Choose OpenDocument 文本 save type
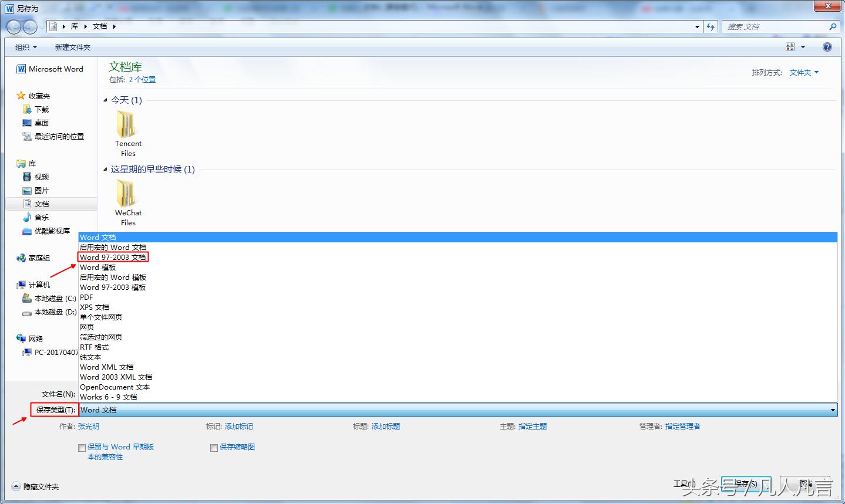845x504 pixels. [x=458, y=387]
